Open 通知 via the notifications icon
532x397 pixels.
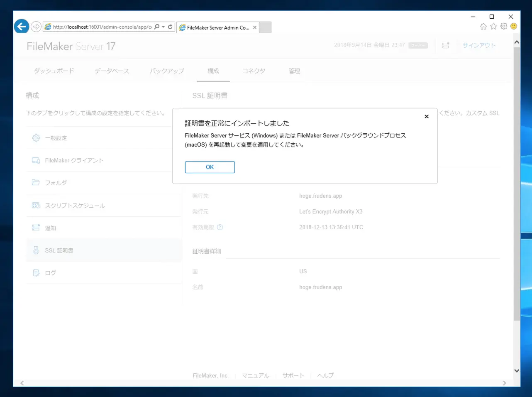click(x=37, y=228)
